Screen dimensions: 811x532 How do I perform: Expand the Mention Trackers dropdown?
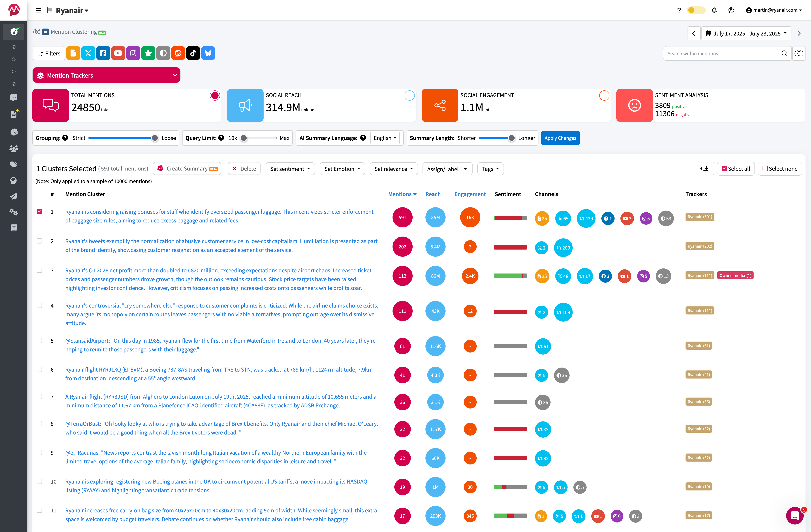click(106, 75)
